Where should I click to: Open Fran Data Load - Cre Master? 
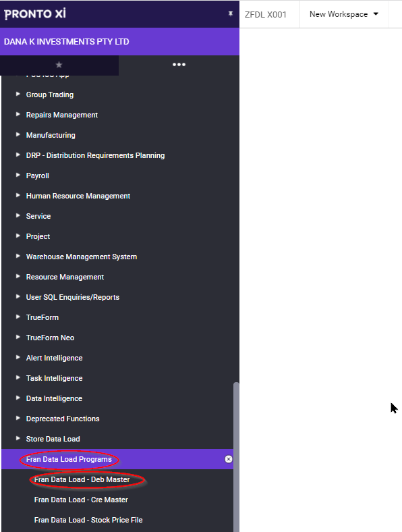click(81, 500)
